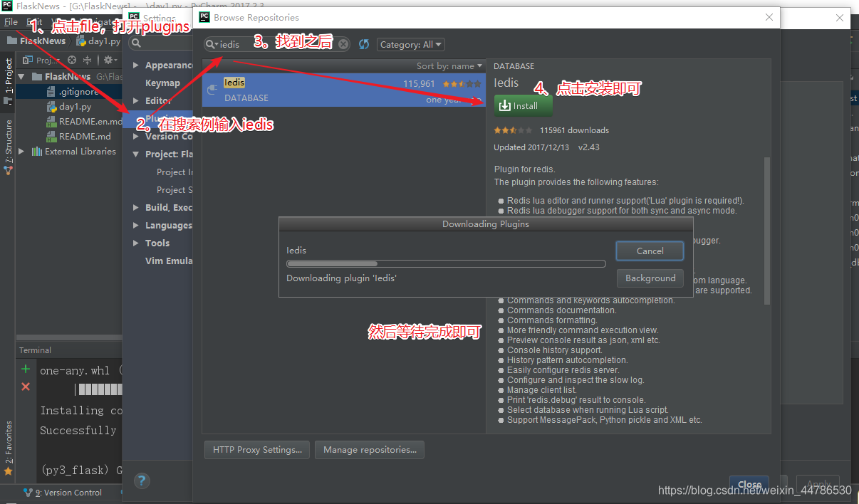This screenshot has height=504, width=859.
Task: Open the help question mark icon at bottom
Action: [142, 481]
